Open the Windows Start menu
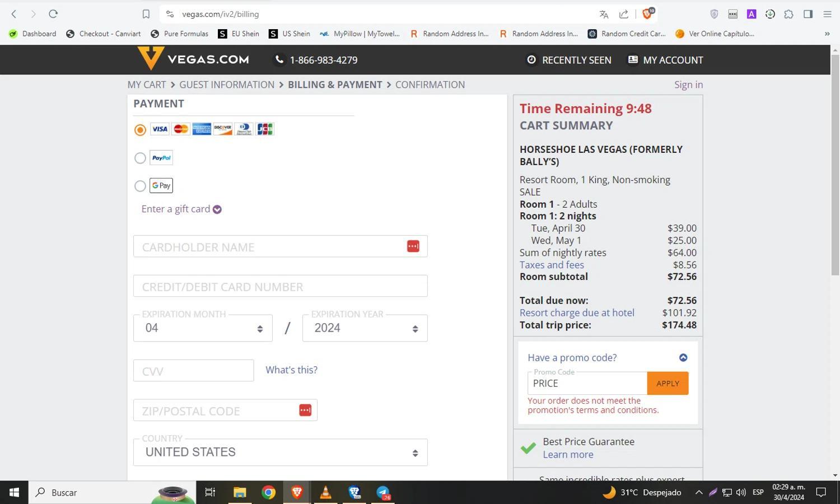Viewport: 840px width, 504px height. click(14, 492)
